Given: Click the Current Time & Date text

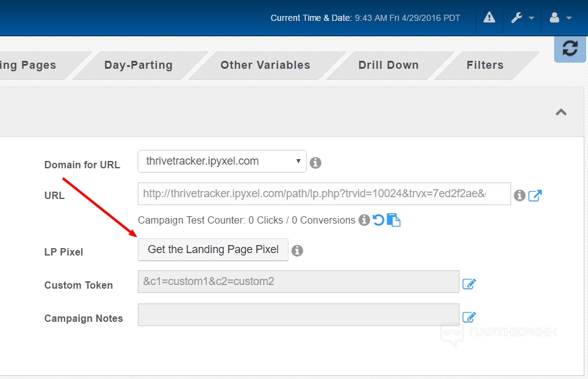Looking at the screenshot, I should (365, 18).
